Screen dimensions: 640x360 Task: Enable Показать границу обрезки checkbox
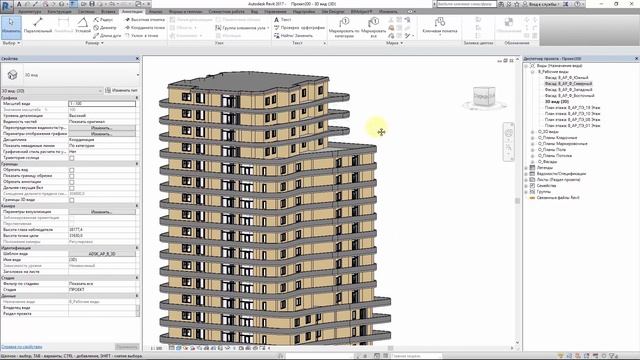(71, 176)
